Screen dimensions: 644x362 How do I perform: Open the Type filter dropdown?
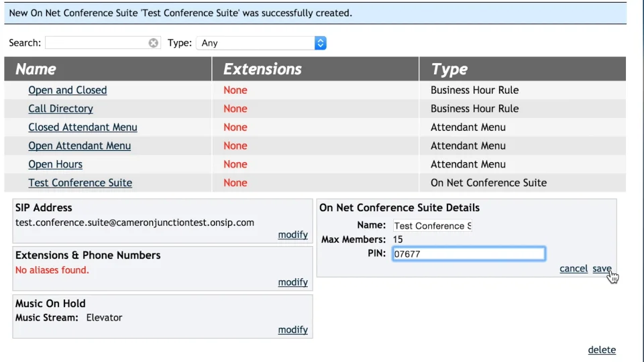coord(261,43)
